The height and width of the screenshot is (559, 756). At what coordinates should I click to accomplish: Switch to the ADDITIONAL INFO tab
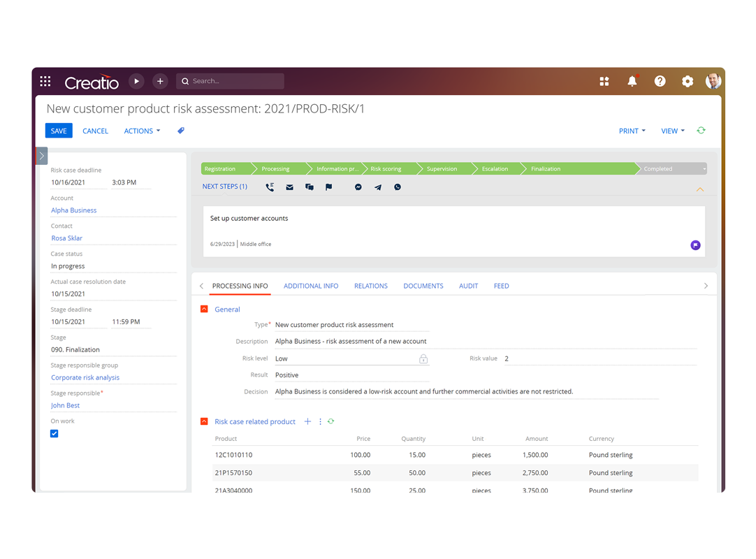point(311,286)
